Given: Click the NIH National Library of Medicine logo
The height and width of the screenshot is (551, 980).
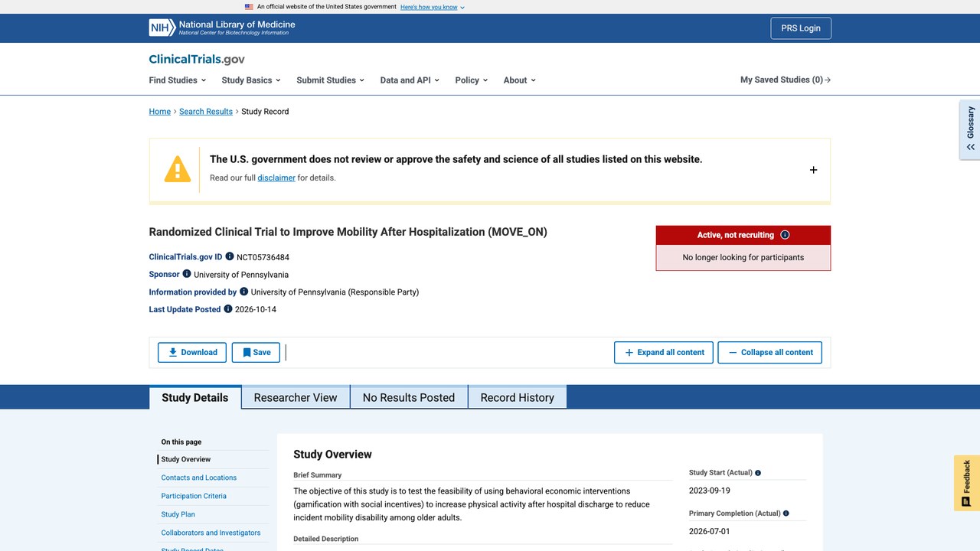Looking at the screenshot, I should 222,28.
